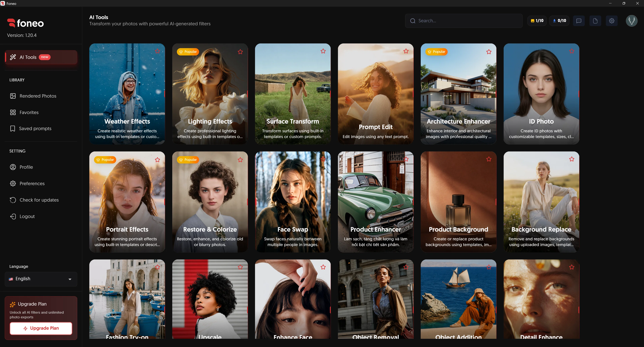Log out of Foneo
644x347 pixels.
coord(41,216)
